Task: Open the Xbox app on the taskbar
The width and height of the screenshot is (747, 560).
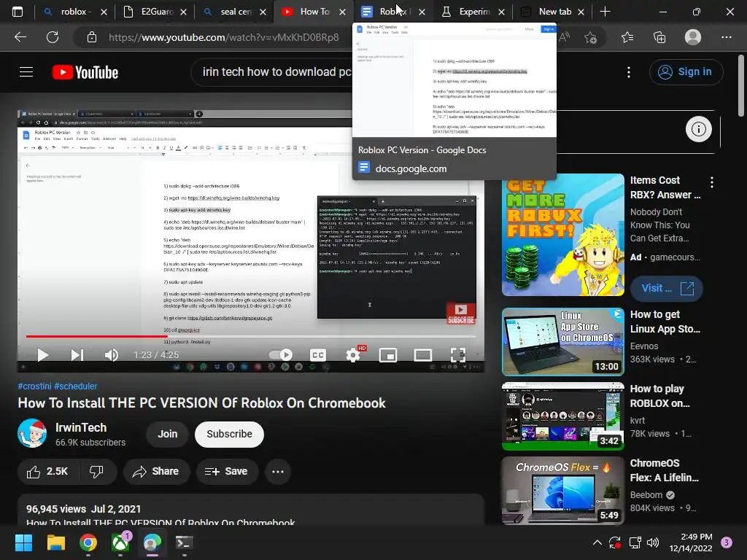Action: (x=120, y=542)
